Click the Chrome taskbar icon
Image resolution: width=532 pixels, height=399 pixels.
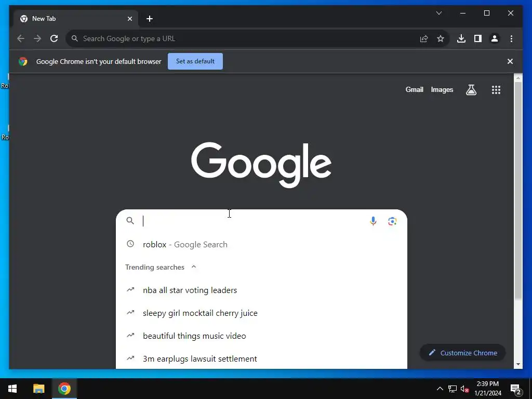(64, 389)
